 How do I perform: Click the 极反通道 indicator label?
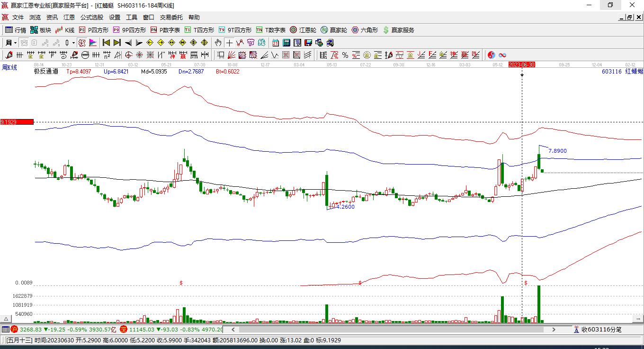click(x=46, y=72)
